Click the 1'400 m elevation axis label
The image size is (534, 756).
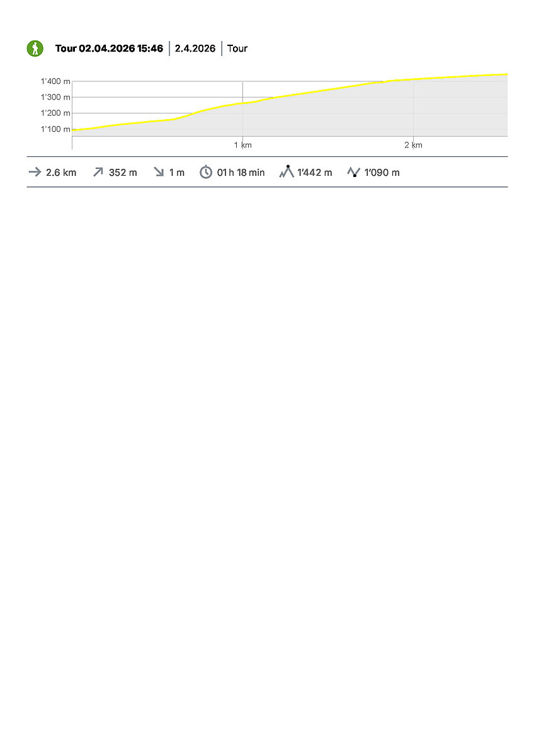55,81
